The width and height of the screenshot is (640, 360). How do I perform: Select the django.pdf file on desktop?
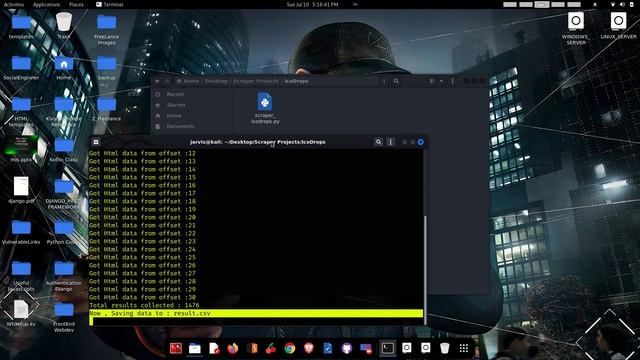(21, 190)
